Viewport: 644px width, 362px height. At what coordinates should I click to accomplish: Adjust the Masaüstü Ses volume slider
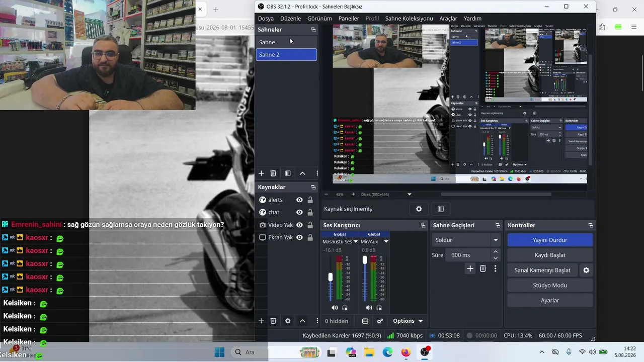[331, 277]
